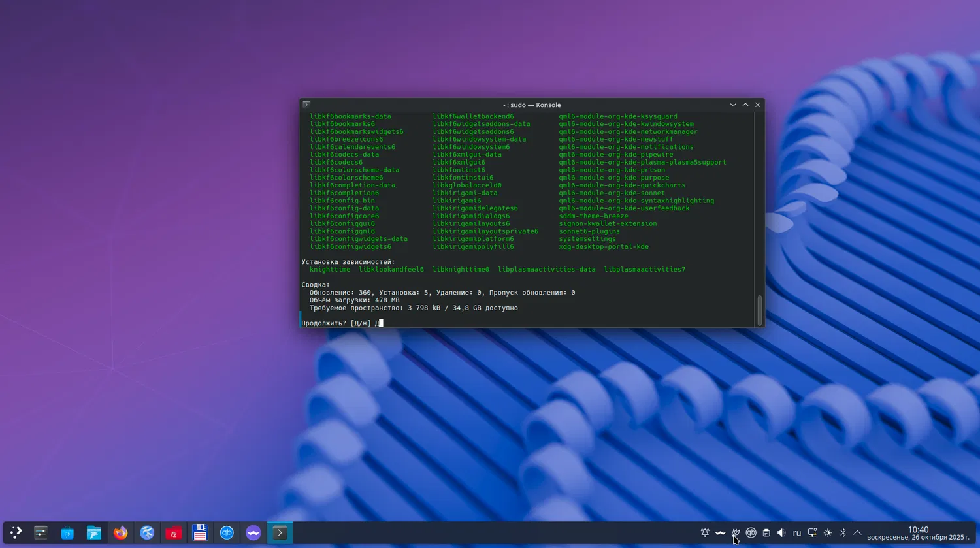Maximize the Konsole window

click(745, 105)
